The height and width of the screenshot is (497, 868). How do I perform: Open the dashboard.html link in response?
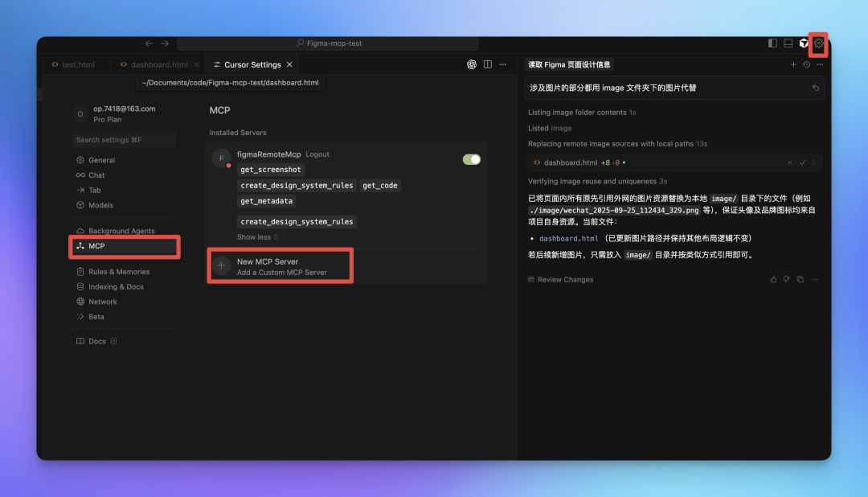pyautogui.click(x=568, y=238)
